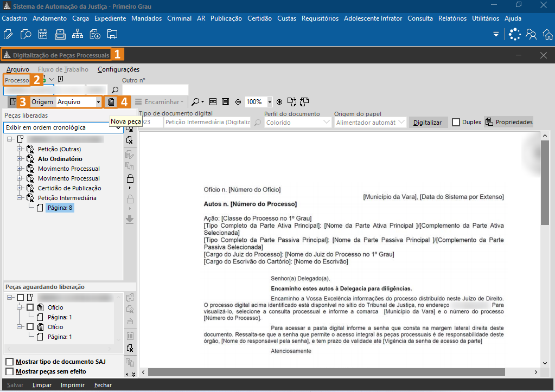The width and height of the screenshot is (555, 392).
Task: Enable the Duplex checkbox
Action: coord(456,122)
